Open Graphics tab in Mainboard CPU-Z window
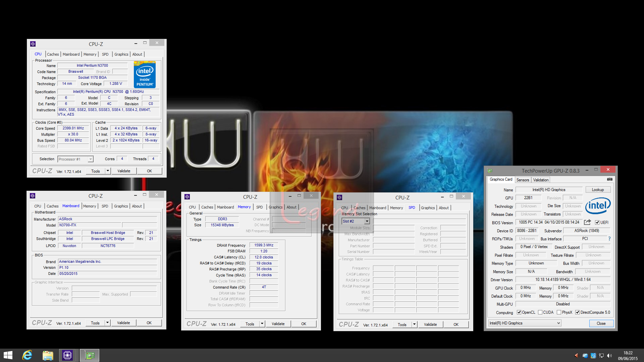The width and height of the screenshot is (644, 362). (x=121, y=206)
